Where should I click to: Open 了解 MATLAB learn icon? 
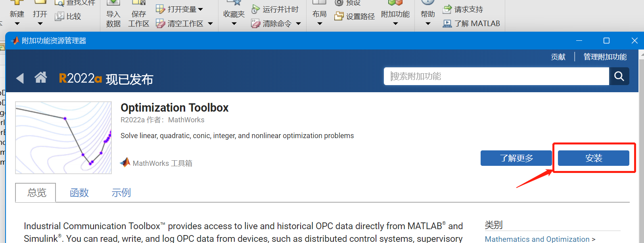coord(447,24)
